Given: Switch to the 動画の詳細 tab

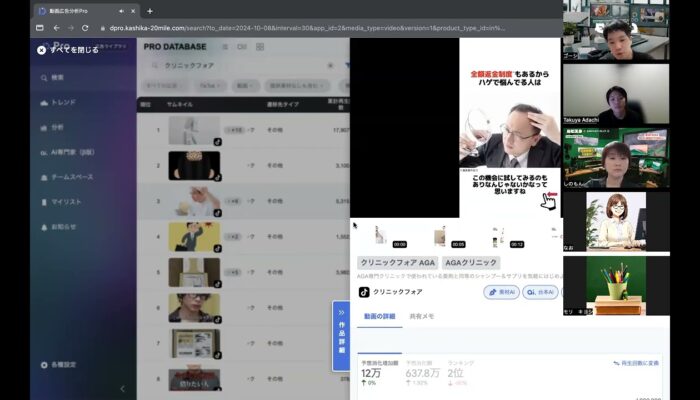Looking at the screenshot, I should [379, 317].
